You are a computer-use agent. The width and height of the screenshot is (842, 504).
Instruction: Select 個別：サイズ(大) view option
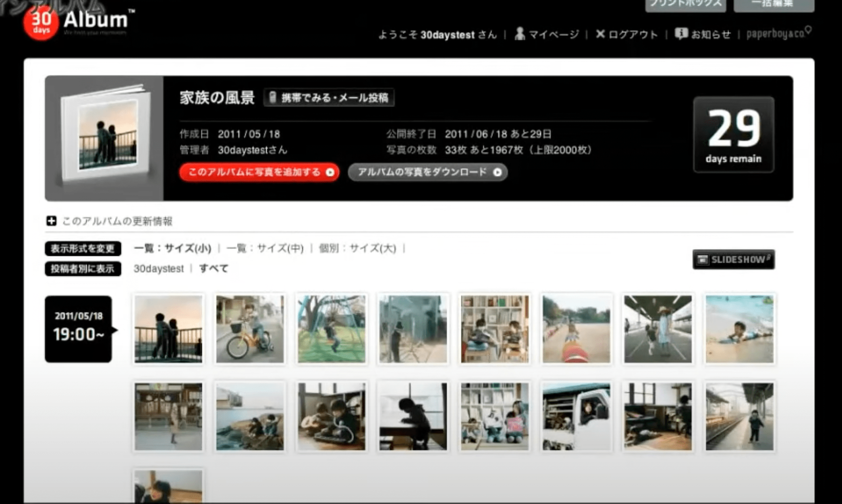(357, 248)
